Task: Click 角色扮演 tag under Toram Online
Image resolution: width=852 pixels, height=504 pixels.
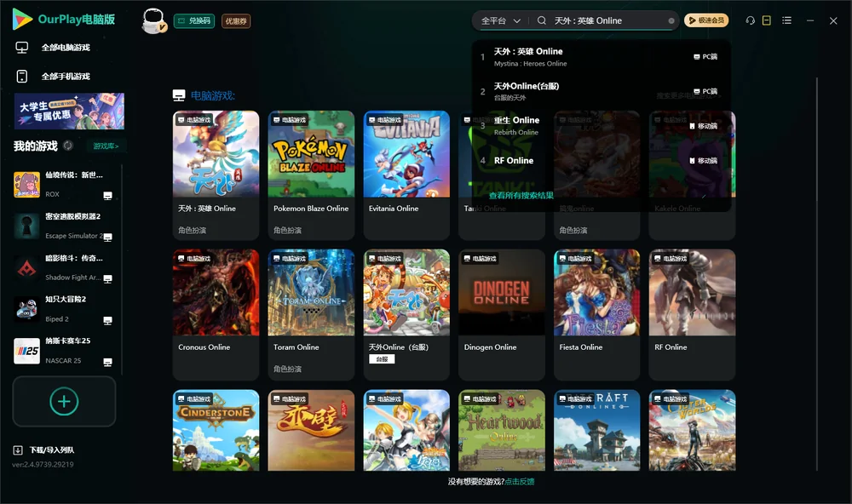Action: 287,369
